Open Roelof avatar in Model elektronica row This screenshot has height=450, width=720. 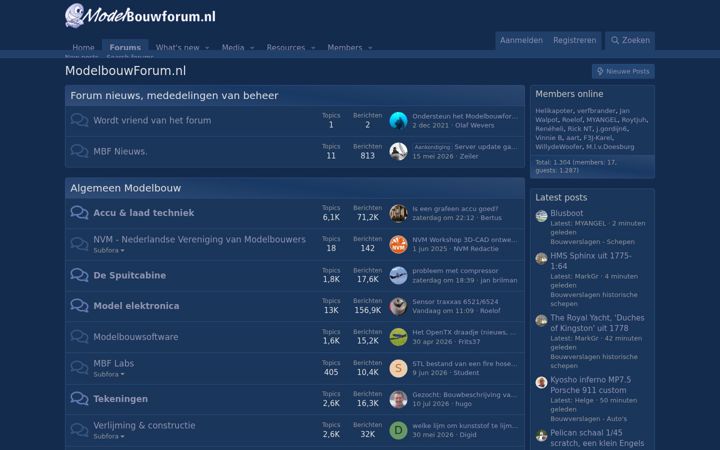398,306
